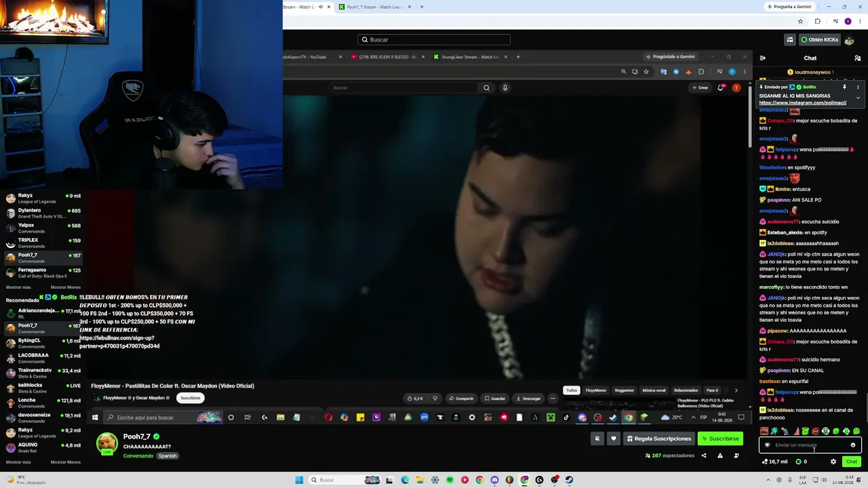868x488 pixels.
Task: Open the Conversando category link
Action: (x=138, y=456)
